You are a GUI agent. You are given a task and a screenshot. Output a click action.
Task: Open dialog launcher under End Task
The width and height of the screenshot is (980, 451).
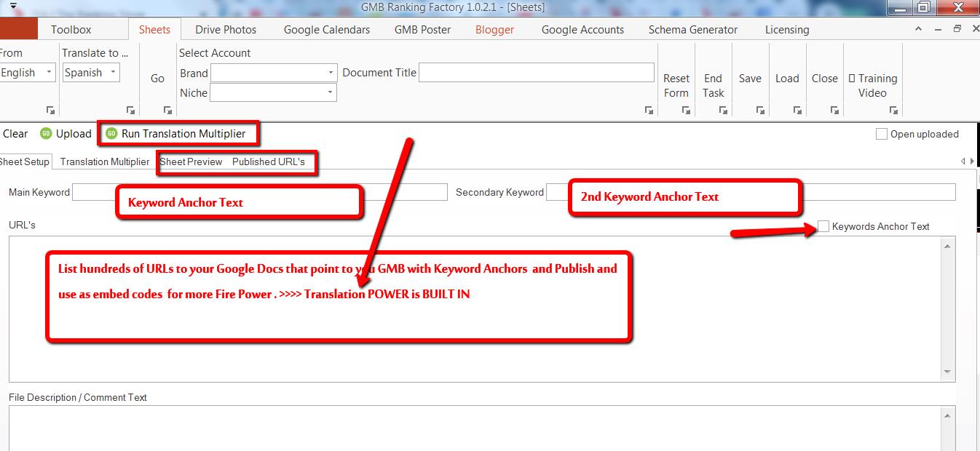pyautogui.click(x=723, y=111)
